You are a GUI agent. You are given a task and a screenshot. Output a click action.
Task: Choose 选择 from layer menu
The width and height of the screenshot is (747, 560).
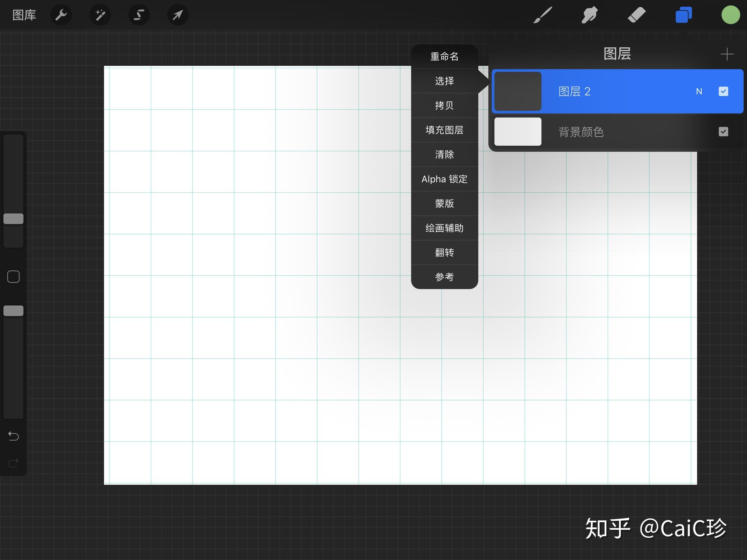(x=444, y=81)
